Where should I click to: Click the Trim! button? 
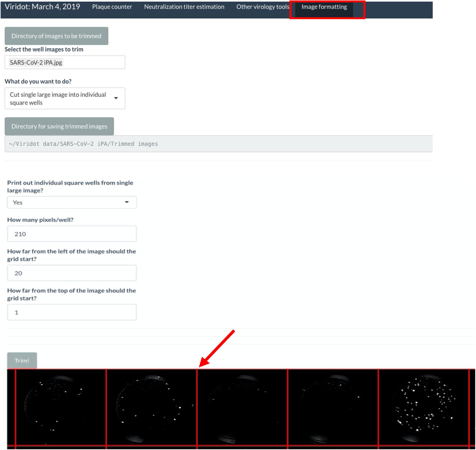(22, 360)
